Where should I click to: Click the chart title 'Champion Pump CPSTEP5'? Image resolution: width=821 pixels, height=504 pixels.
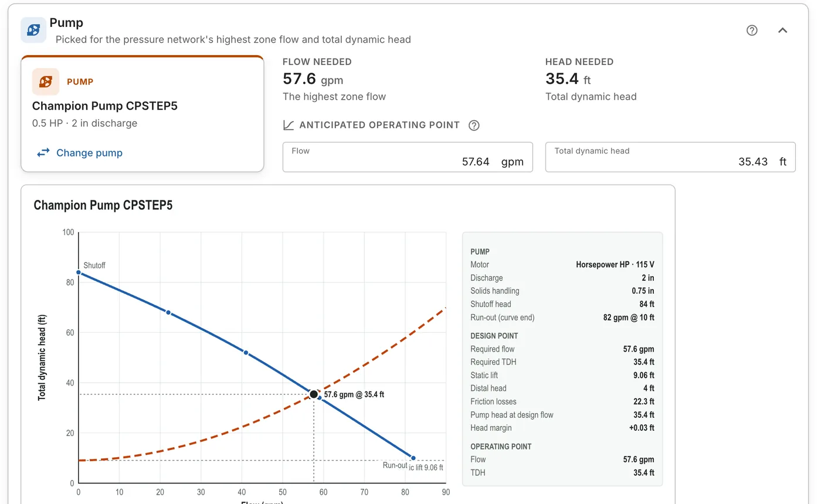pyautogui.click(x=103, y=205)
